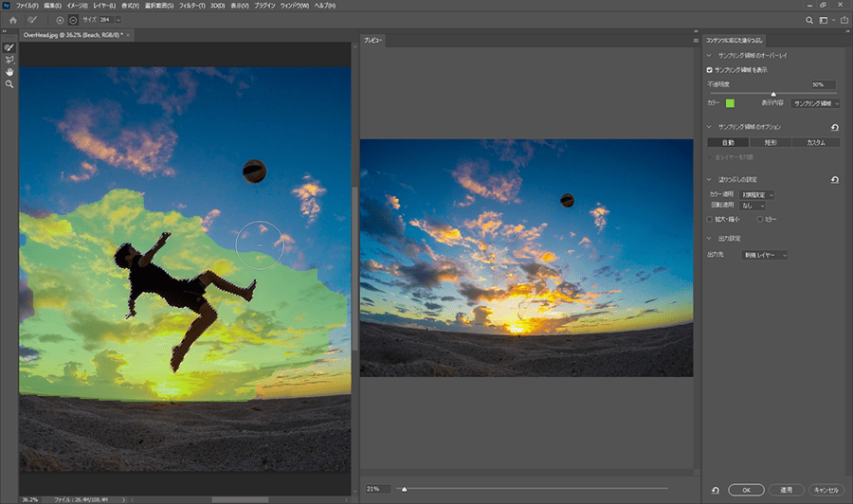The image size is (853, 504).
Task: Open the カラー適用 dropdown
Action: click(758, 194)
